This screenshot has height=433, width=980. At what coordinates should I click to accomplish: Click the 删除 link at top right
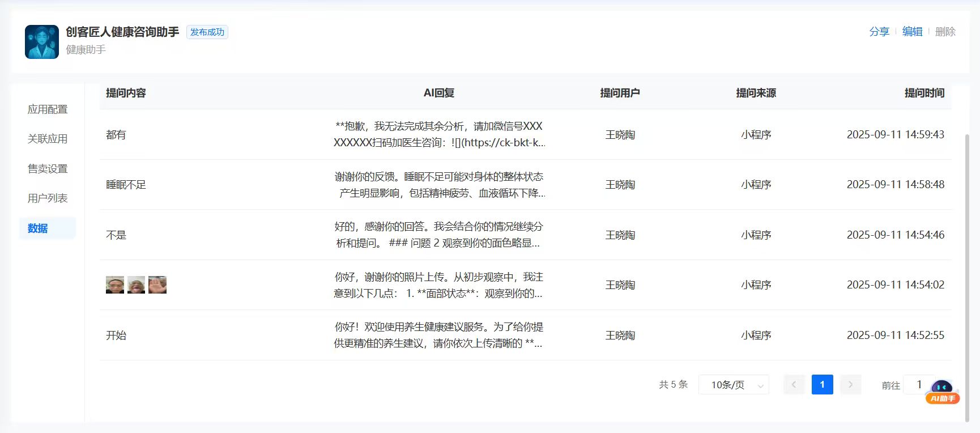945,32
